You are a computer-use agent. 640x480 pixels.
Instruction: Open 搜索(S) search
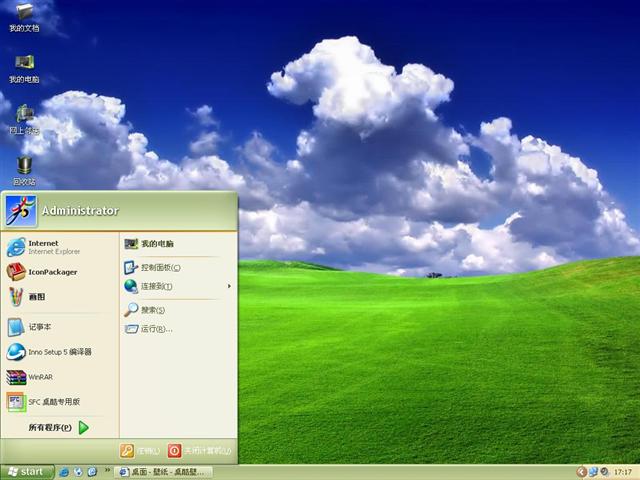pyautogui.click(x=178, y=310)
